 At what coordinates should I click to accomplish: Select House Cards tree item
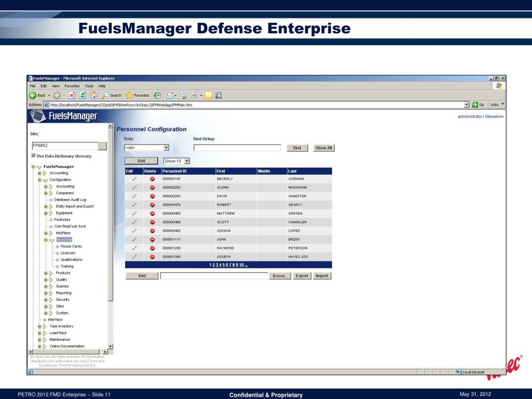click(71, 246)
